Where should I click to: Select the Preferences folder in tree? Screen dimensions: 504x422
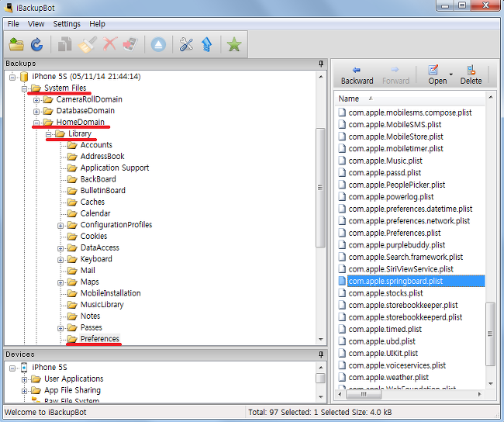point(100,338)
